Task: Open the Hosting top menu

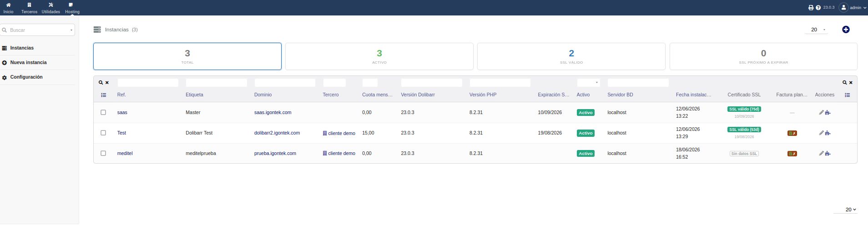Action: 72,8
